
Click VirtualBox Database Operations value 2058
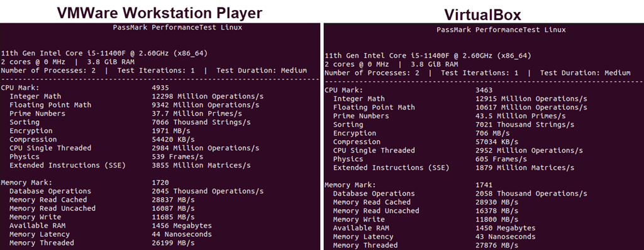[484, 194]
